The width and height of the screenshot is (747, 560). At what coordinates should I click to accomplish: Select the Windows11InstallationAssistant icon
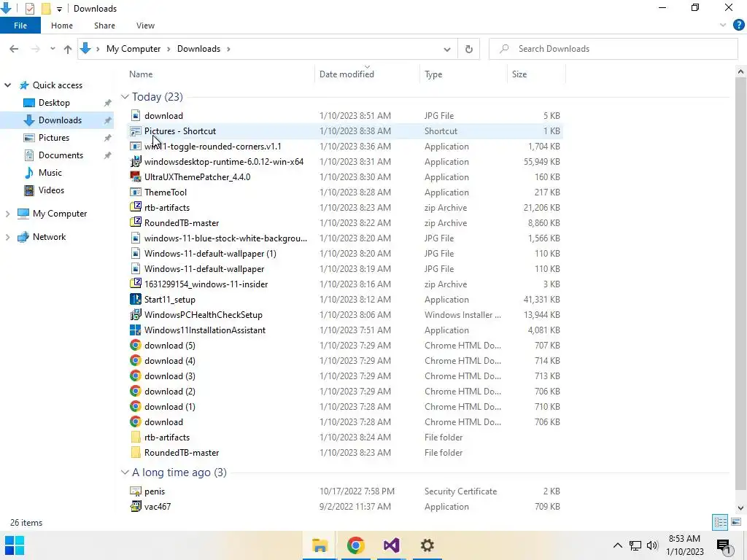[135, 330]
